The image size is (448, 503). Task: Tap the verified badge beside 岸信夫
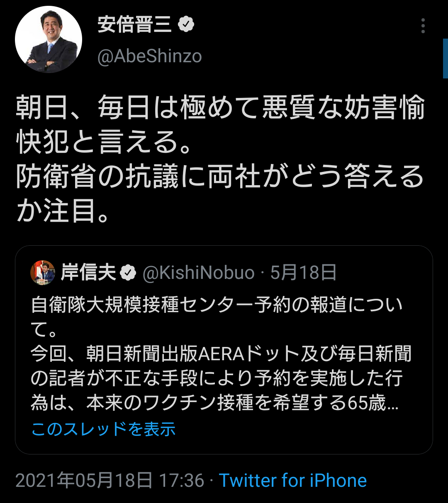128,273
